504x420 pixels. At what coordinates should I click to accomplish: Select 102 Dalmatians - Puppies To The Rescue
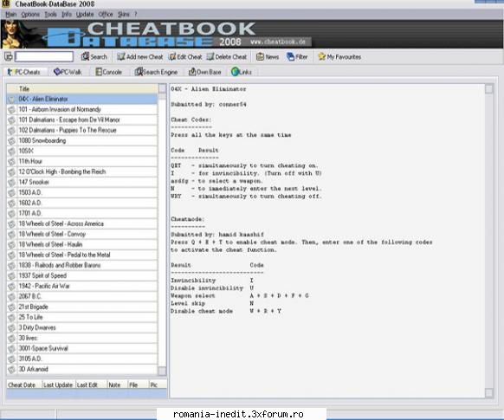82,130
